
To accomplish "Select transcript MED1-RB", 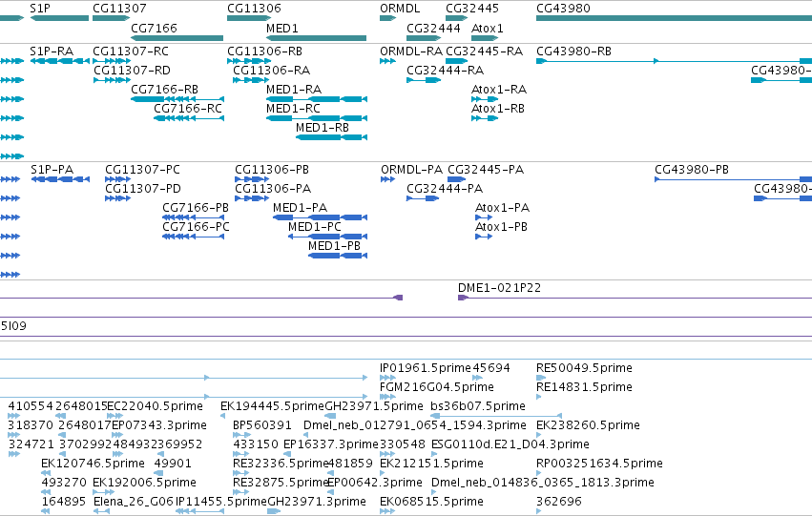I will (323, 127).
